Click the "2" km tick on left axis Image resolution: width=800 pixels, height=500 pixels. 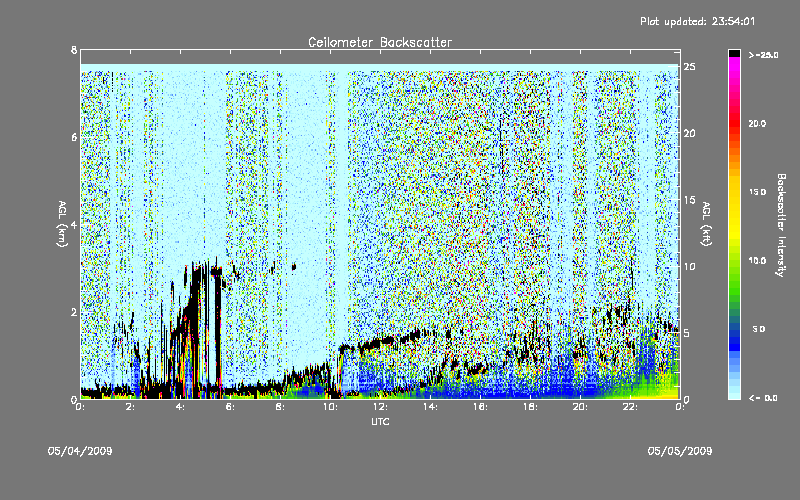tap(74, 312)
